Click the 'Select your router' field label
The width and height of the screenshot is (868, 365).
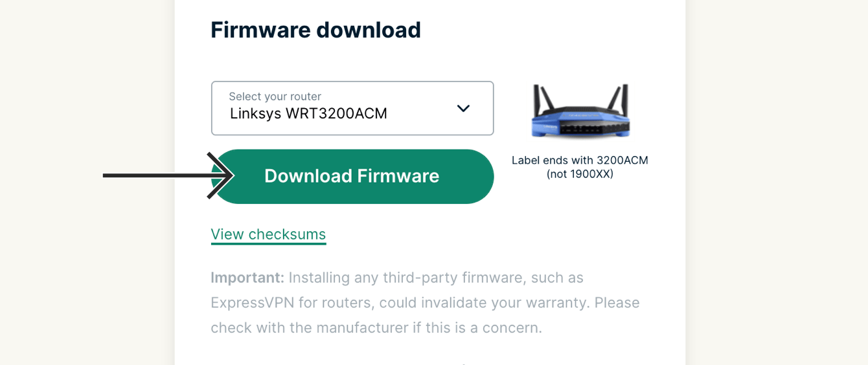275,96
